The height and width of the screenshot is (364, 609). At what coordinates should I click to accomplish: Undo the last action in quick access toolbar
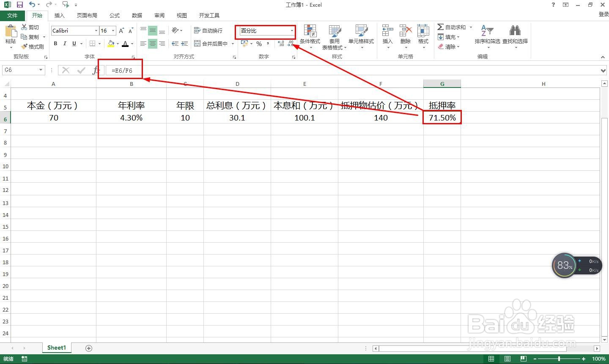click(x=32, y=5)
